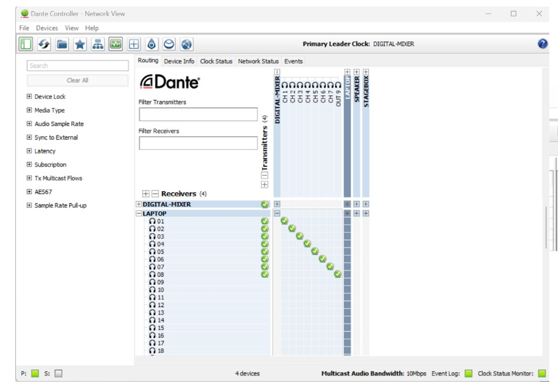Click subscription check for LAPTOP 07 from CH 7
This screenshot has height=392, width=558.
click(330, 266)
